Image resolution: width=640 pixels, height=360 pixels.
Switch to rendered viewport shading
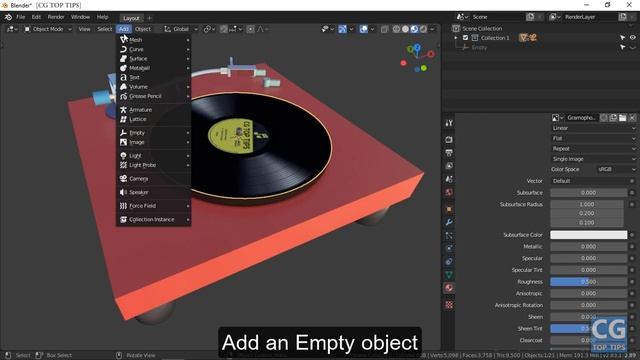point(423,29)
